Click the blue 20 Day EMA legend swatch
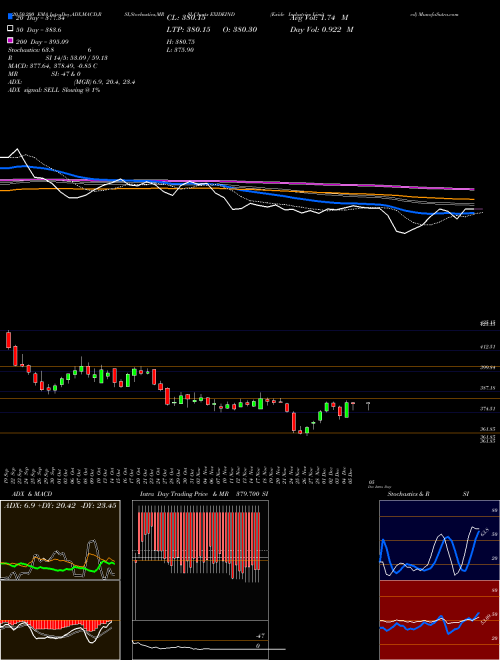 11,17
